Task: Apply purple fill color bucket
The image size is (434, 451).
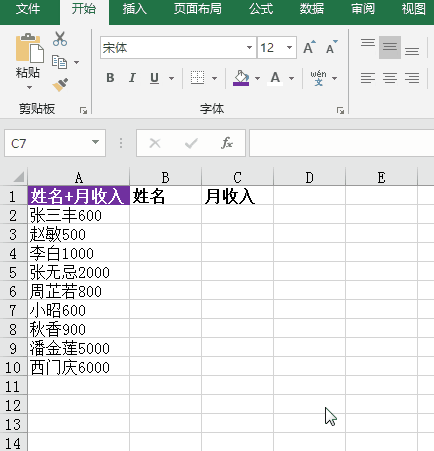Action: (x=241, y=78)
